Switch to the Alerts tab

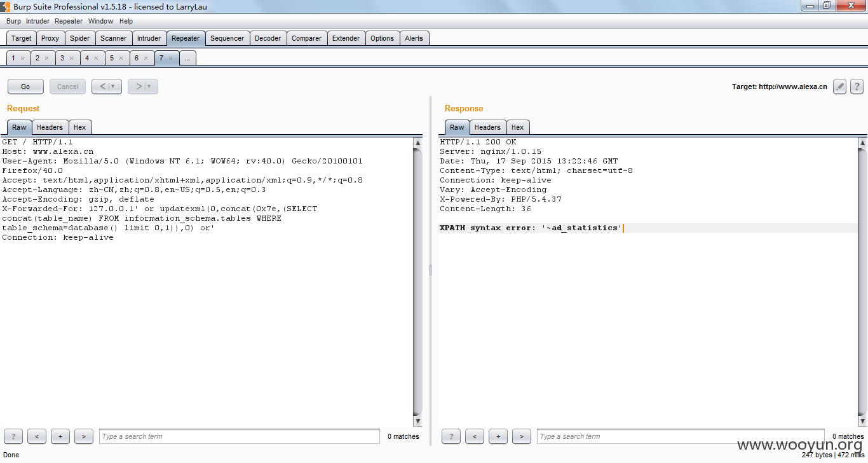414,38
